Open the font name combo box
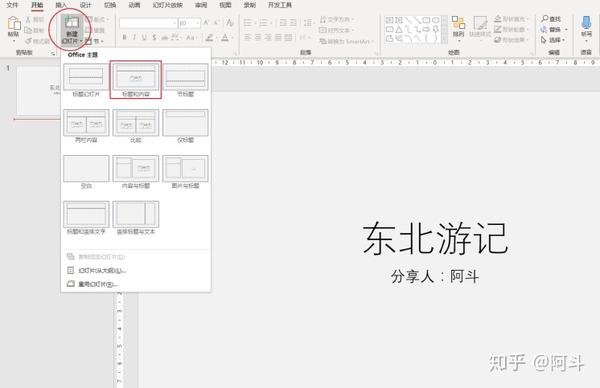600x388 pixels. click(148, 23)
